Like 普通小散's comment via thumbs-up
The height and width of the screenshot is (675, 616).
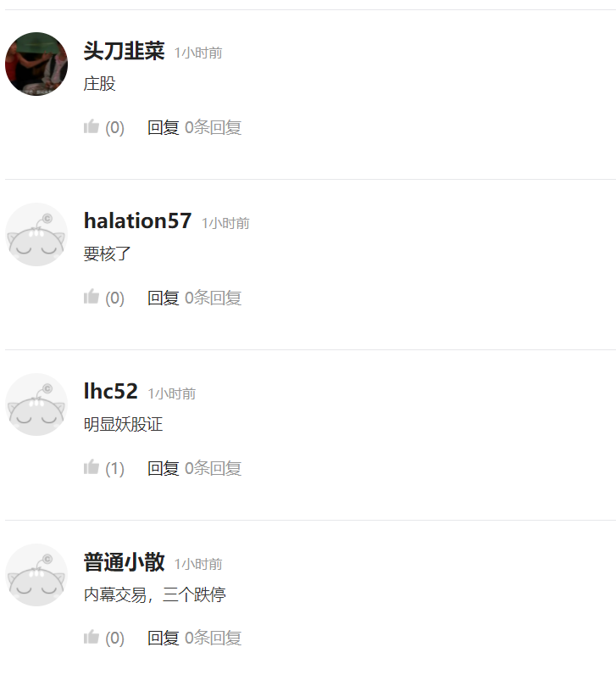tap(92, 637)
